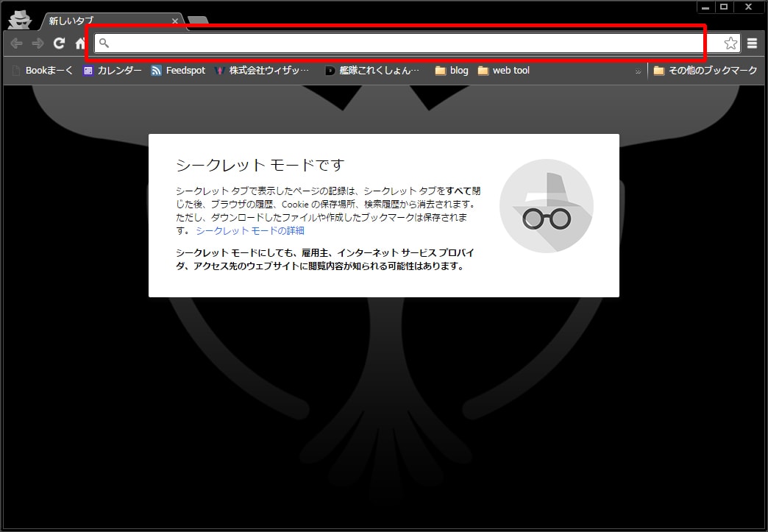Open the Feedspot bookmark
Screen dimensions: 768x532
click(178, 70)
